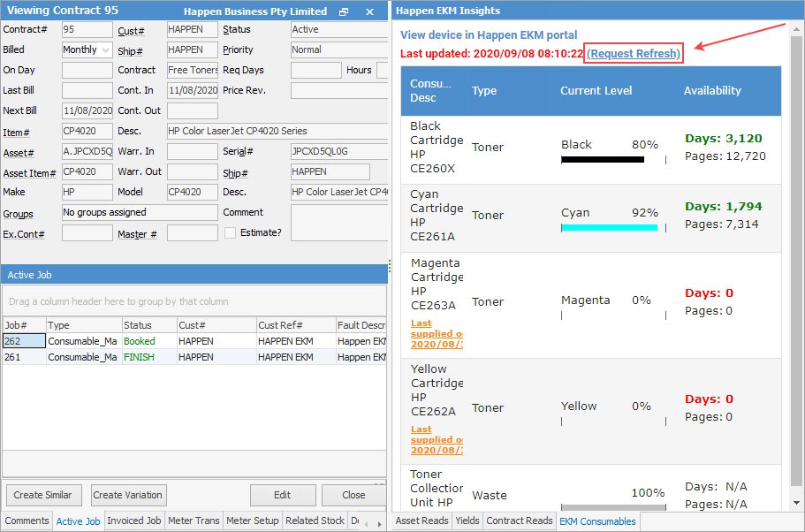Image resolution: width=805 pixels, height=532 pixels.
Task: Click the Cyan toner level bar
Action: pyautogui.click(x=609, y=228)
